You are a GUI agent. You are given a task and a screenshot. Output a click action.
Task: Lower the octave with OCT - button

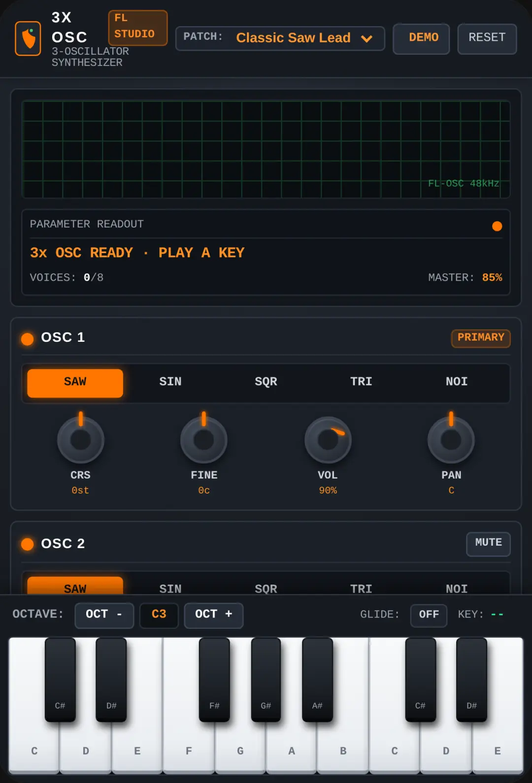[104, 615]
